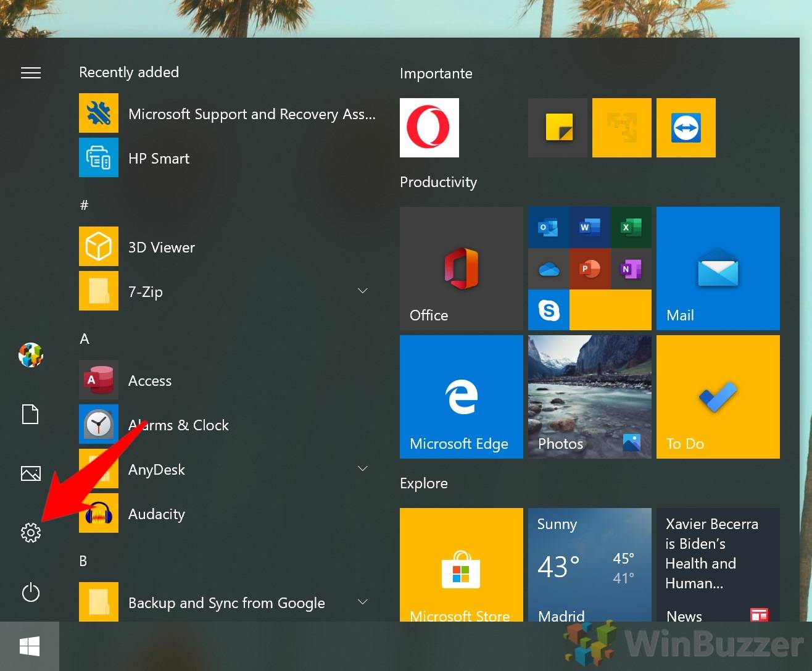The image size is (812, 671).
Task: Open the user account avatar icon
Action: (x=31, y=355)
